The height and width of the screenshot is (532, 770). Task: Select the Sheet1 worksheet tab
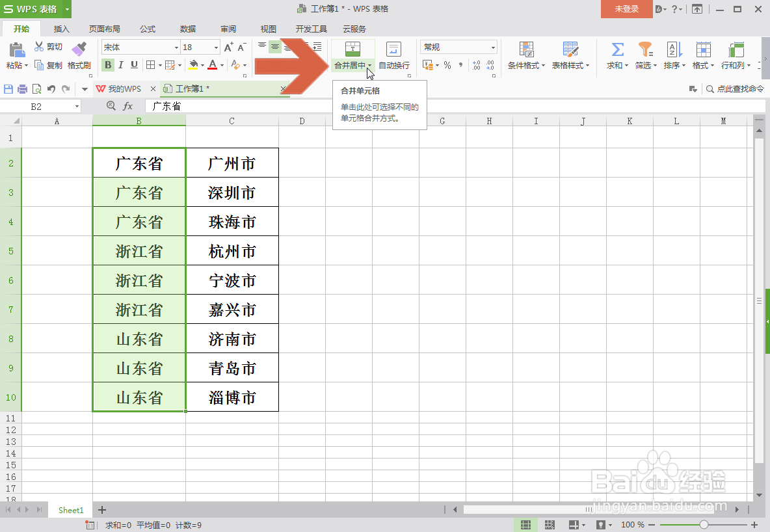[71, 510]
